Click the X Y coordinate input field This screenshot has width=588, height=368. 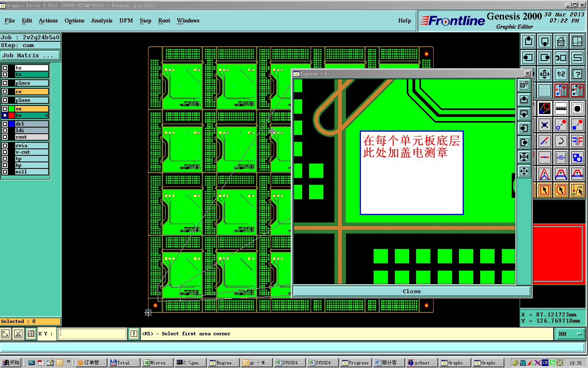click(92, 334)
